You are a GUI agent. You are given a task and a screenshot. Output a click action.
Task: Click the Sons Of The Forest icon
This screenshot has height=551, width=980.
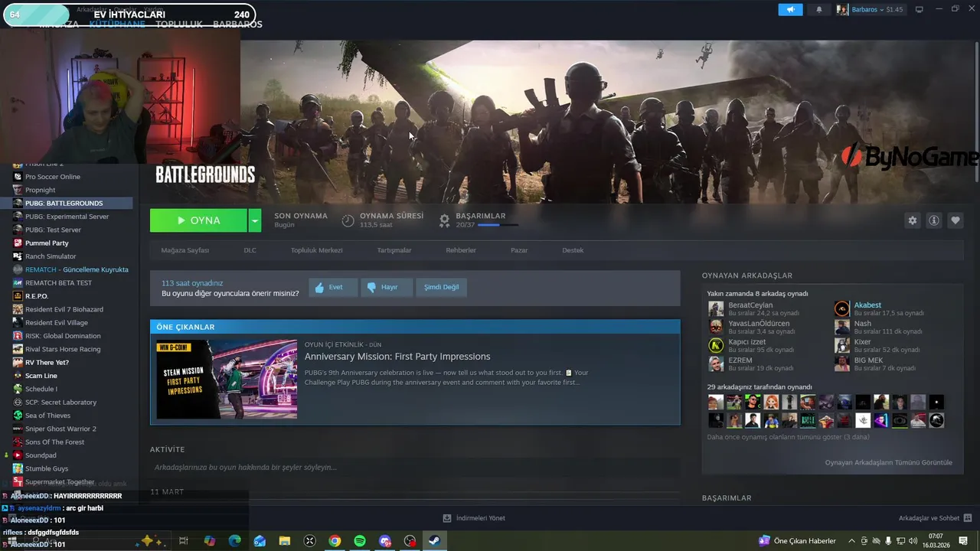[18, 442]
